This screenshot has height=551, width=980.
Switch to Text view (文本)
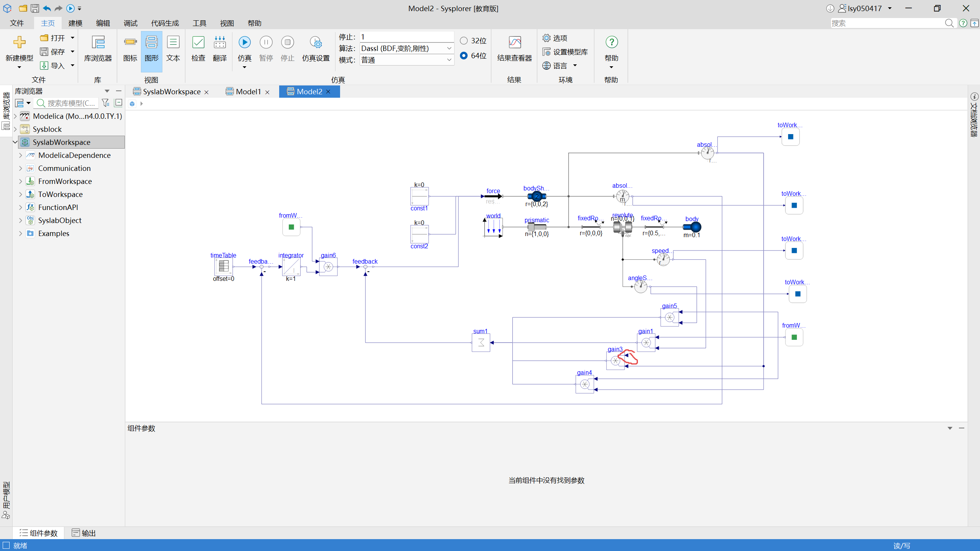point(173,49)
